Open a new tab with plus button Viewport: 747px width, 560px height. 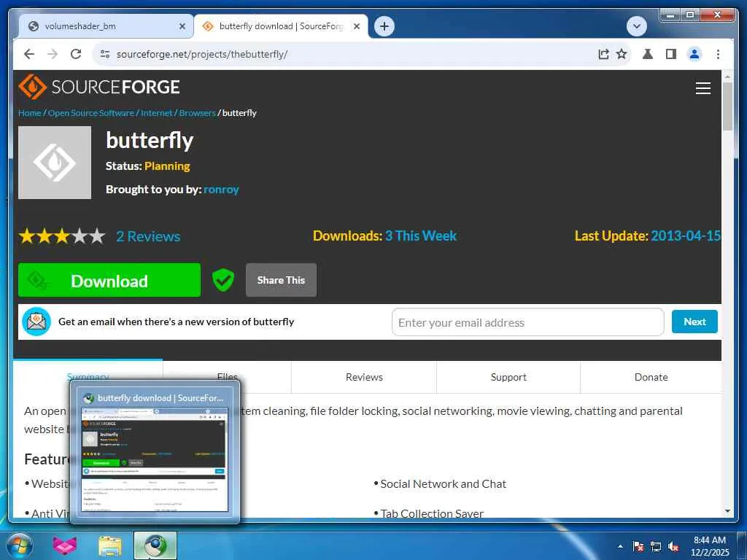[x=384, y=26]
